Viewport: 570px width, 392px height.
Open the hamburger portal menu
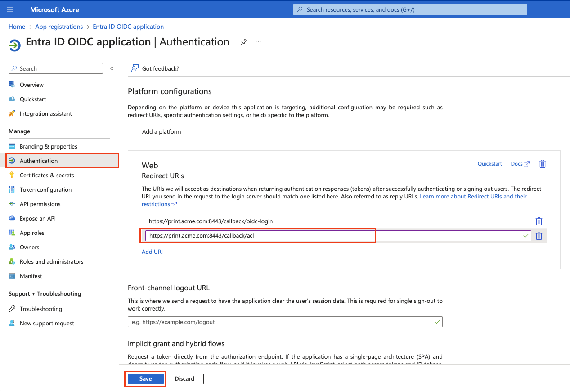(x=11, y=9)
